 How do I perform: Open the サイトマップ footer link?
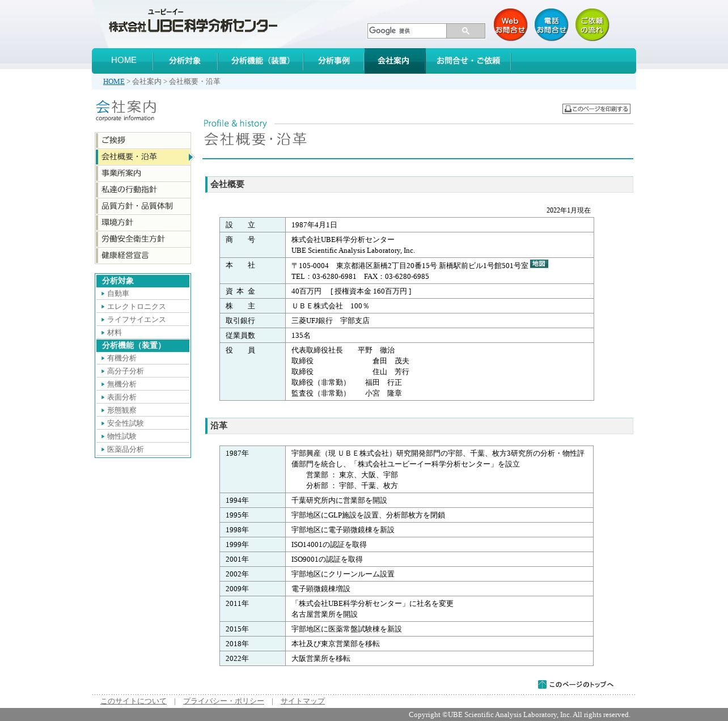[303, 701]
